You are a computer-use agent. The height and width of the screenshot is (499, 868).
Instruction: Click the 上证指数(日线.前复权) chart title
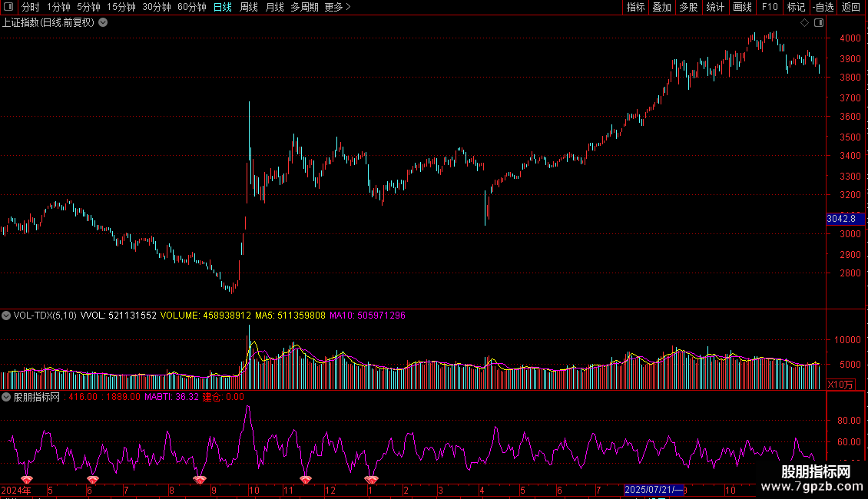click(x=48, y=23)
